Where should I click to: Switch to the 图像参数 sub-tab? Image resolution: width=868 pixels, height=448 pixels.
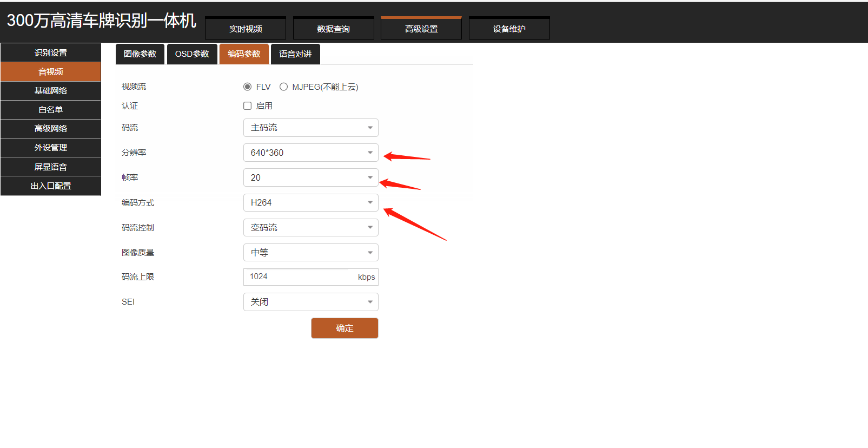[x=140, y=54]
